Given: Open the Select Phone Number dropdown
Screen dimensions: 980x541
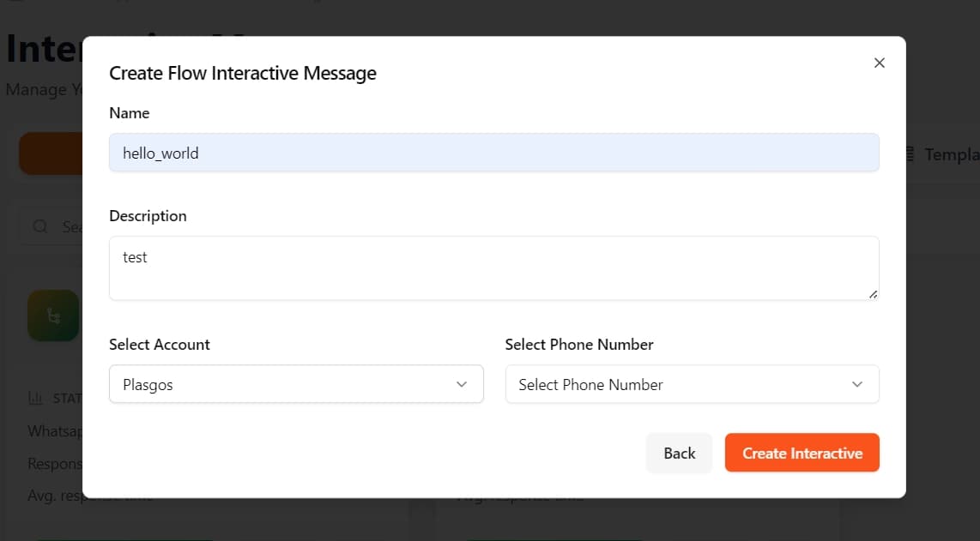Looking at the screenshot, I should 692,384.
